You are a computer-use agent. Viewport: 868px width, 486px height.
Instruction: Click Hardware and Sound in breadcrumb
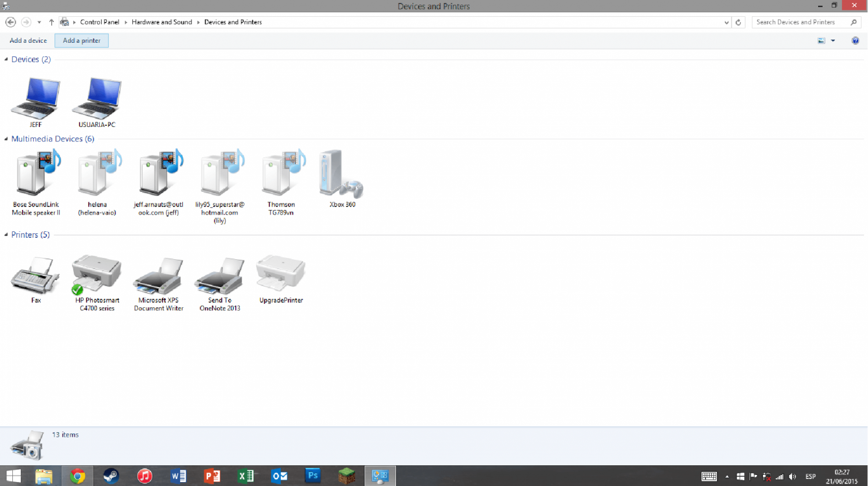(x=161, y=22)
